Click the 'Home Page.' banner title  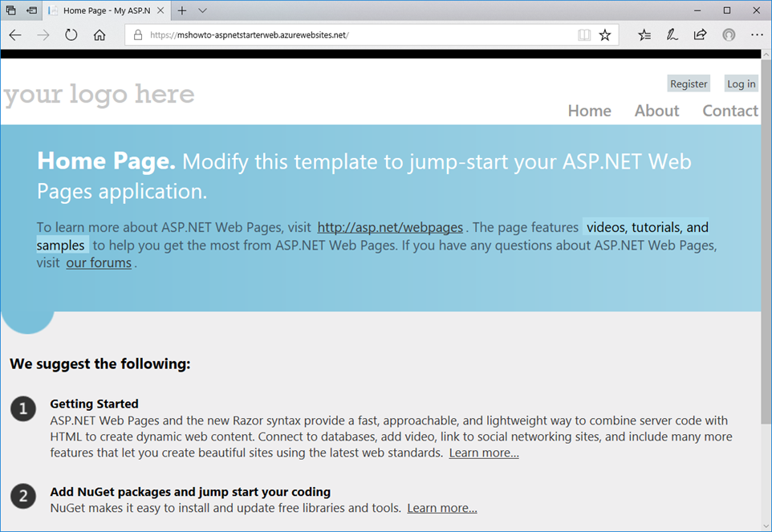coord(107,161)
